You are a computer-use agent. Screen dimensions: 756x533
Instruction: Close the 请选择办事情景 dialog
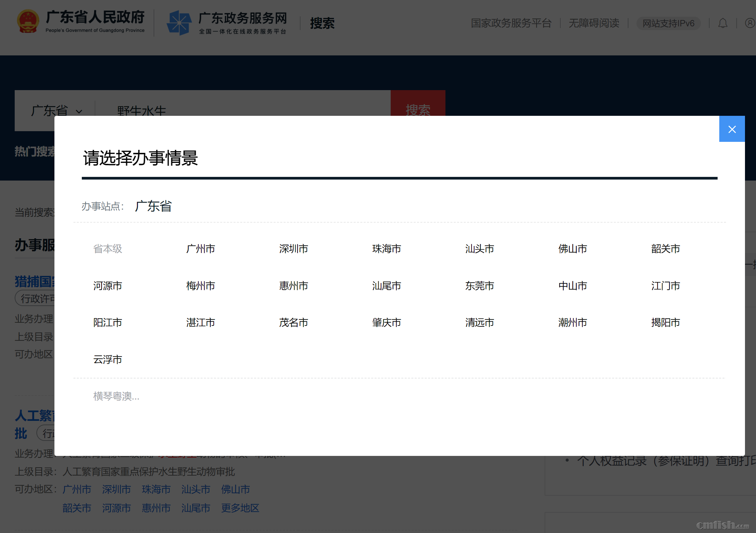pos(732,129)
